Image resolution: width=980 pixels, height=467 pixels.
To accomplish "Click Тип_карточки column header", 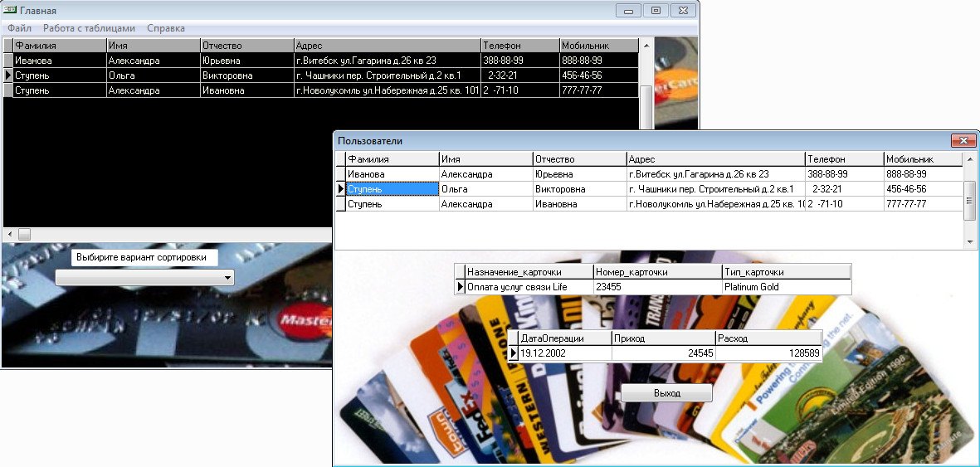I will pyautogui.click(x=787, y=272).
